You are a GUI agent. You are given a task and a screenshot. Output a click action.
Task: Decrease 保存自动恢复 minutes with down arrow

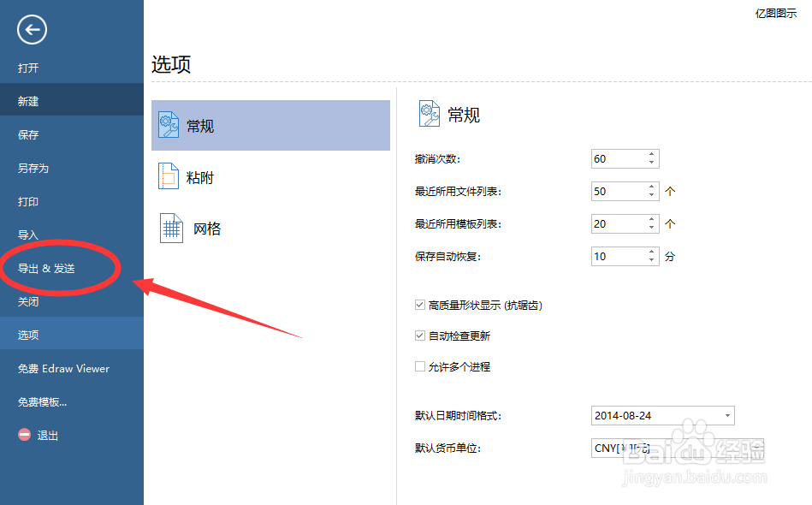pos(651,260)
